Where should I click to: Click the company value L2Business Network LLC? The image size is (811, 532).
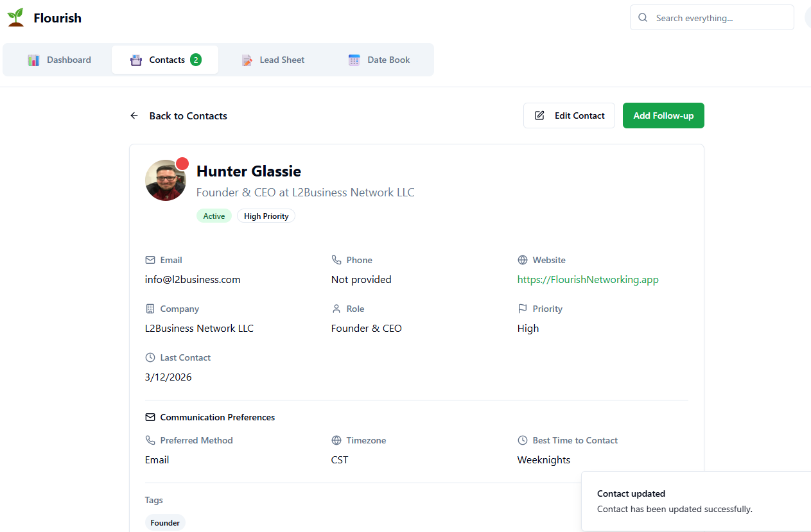(199, 329)
